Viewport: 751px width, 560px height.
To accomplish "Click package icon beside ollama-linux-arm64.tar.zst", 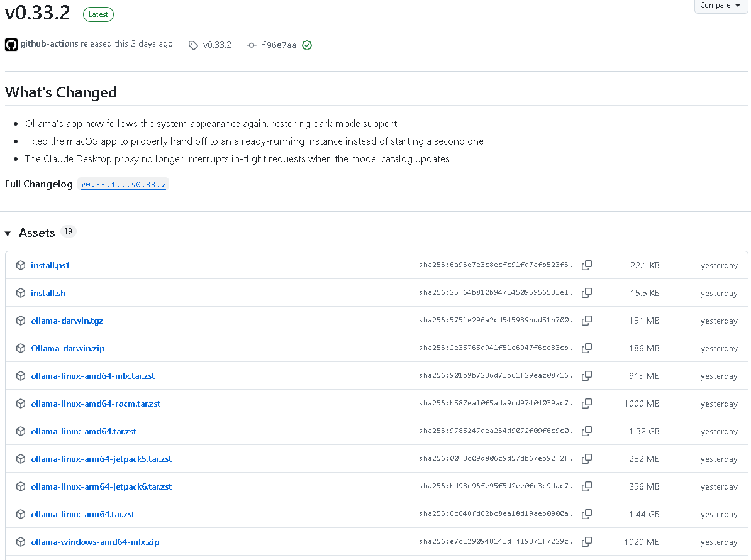I will (21, 514).
